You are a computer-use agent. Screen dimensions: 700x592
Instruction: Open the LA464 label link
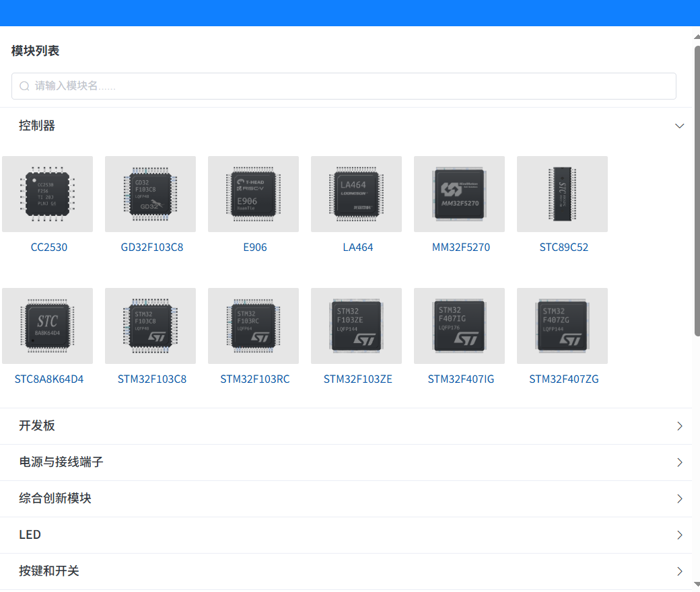click(358, 247)
